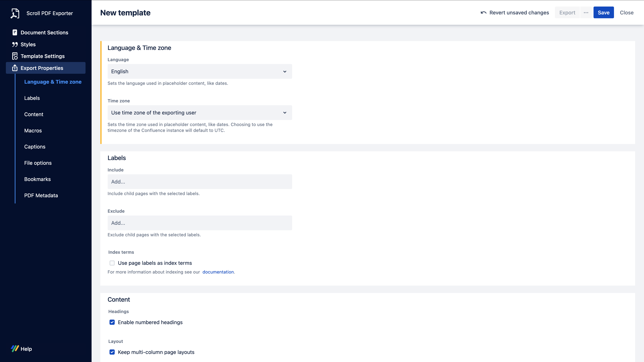Click the revert undo arrow icon
644x362 pixels.
pyautogui.click(x=483, y=13)
